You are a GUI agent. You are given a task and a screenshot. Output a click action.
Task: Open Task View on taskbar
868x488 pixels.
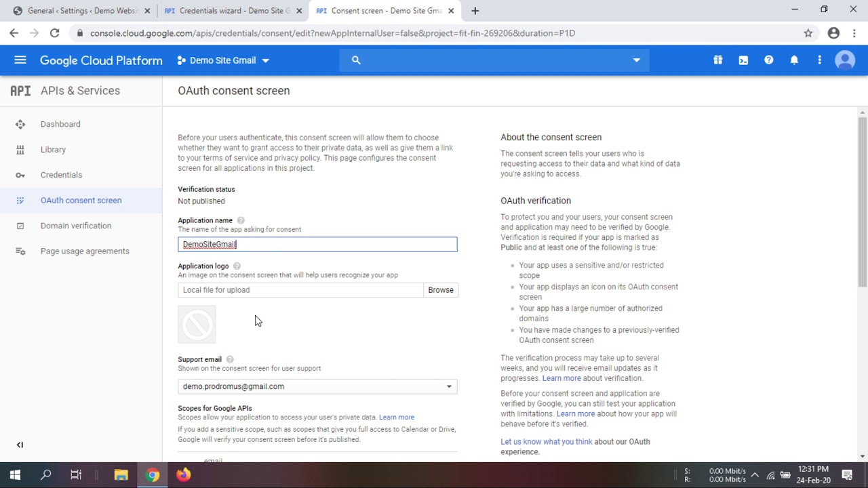click(x=76, y=475)
